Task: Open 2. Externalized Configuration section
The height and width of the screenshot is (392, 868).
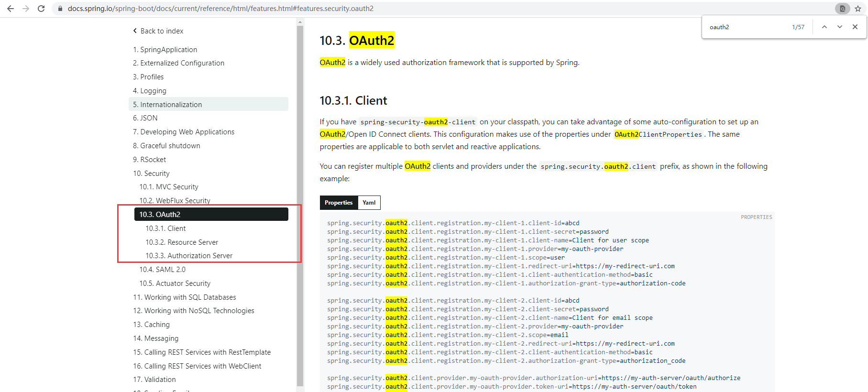Action: [x=178, y=63]
